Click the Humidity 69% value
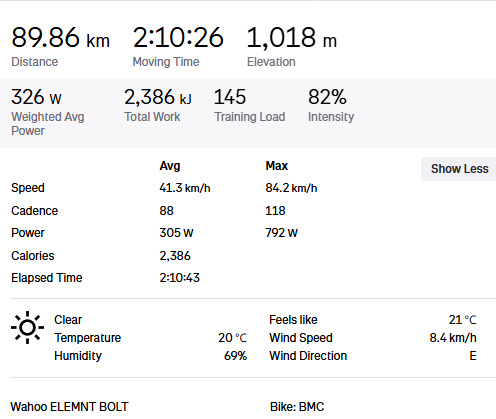The height and width of the screenshot is (419, 496). [235, 356]
